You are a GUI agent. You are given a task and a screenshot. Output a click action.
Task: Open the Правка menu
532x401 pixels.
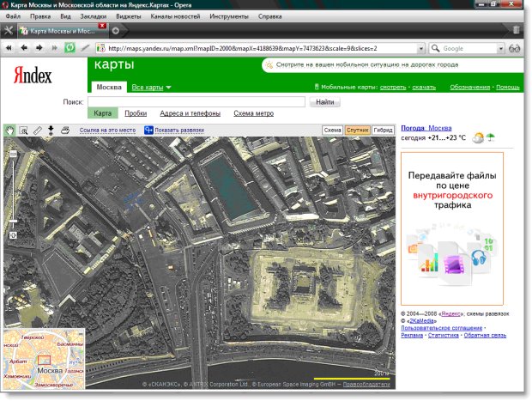40,16
